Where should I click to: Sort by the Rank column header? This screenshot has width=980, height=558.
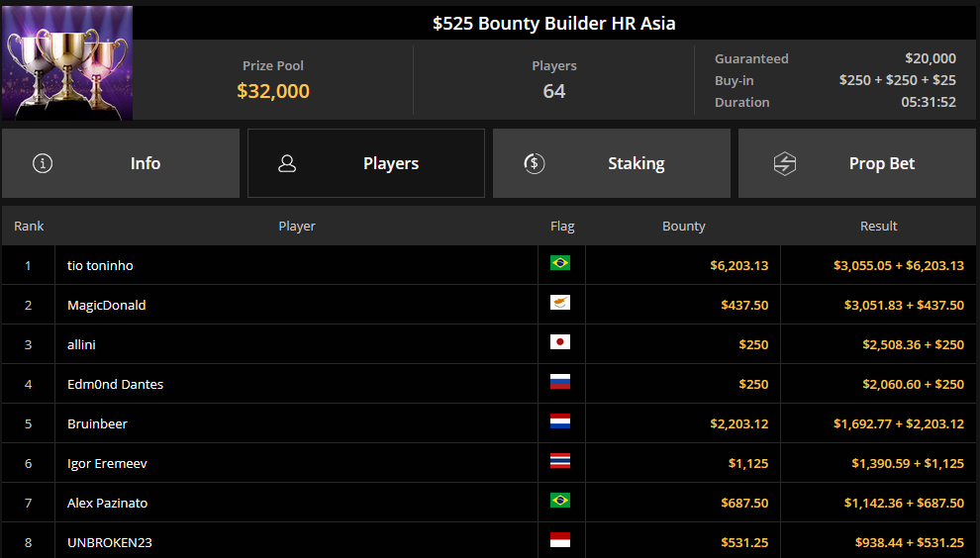[x=29, y=227]
